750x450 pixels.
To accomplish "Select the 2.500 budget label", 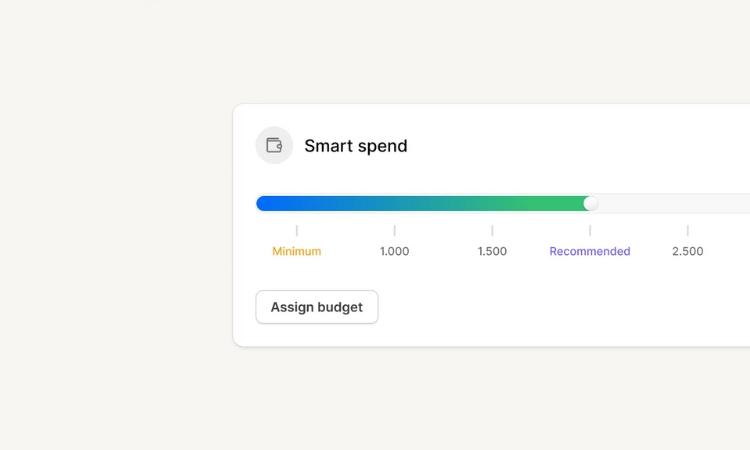I will (687, 251).
